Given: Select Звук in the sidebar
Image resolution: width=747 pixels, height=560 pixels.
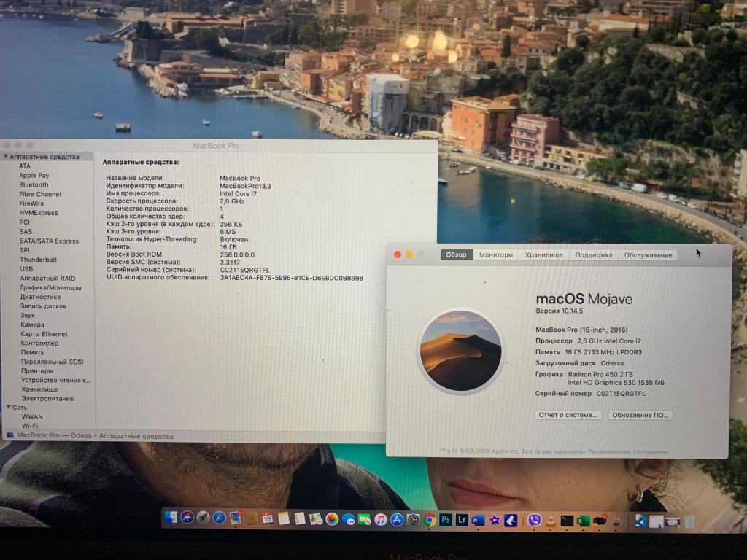Looking at the screenshot, I should point(28,315).
